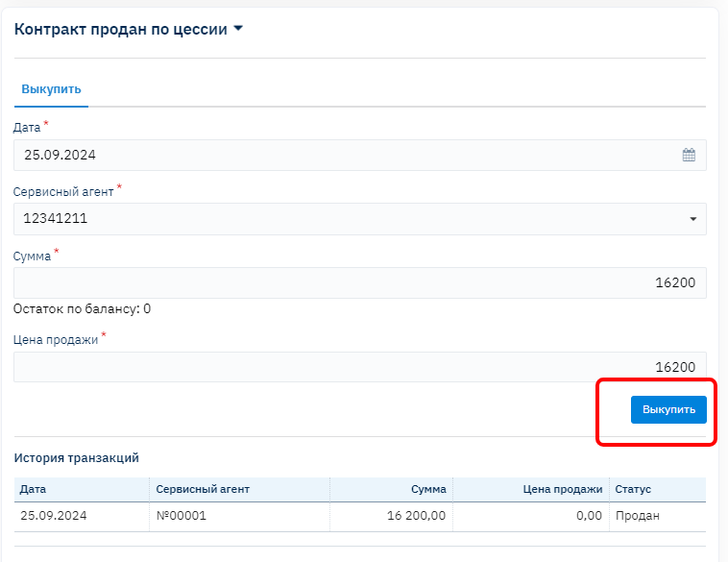The image size is (728, 562).
Task: Click the Статус column header
Action: coord(633,489)
